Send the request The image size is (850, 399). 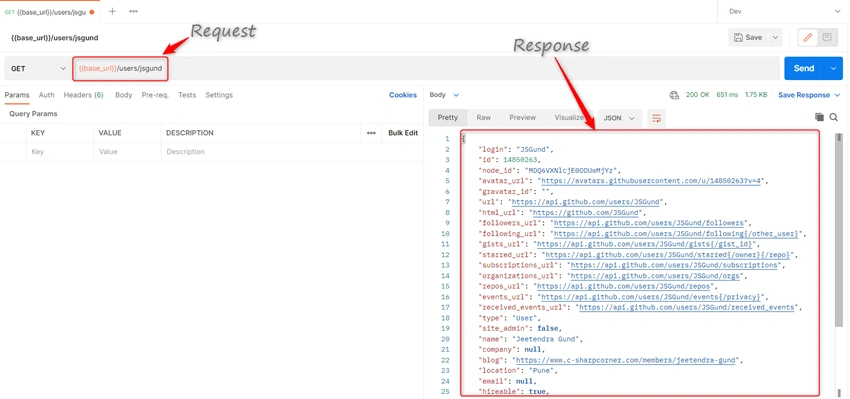click(804, 68)
